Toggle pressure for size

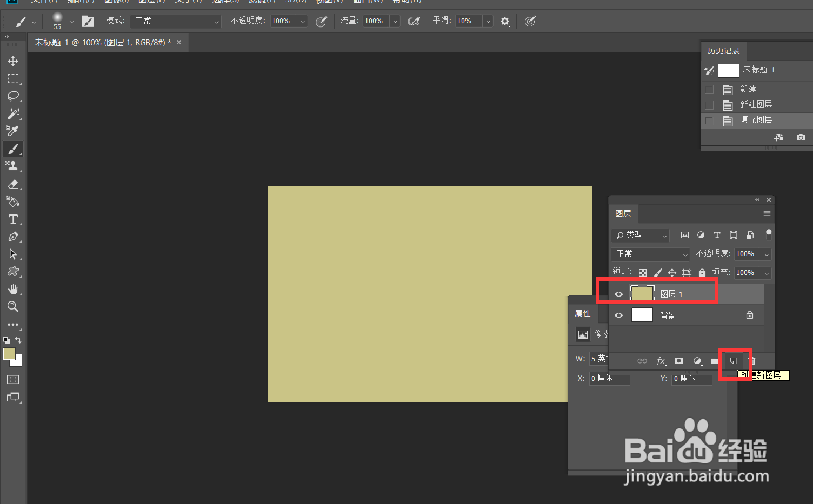[x=530, y=21]
